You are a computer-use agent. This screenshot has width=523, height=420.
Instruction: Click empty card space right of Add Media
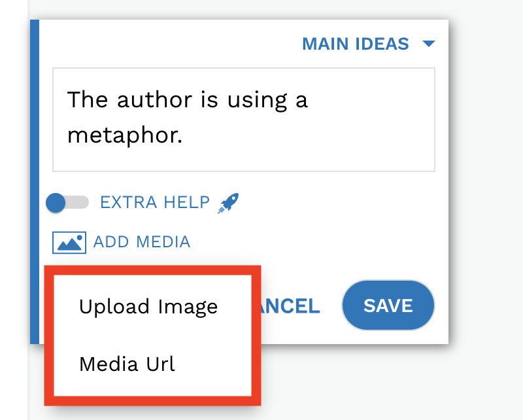[x=317, y=243]
